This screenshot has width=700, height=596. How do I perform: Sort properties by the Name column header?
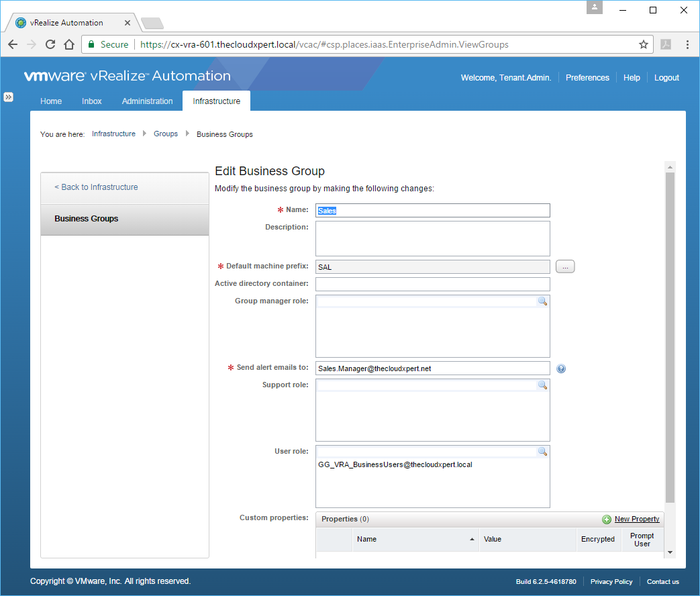pyautogui.click(x=366, y=539)
